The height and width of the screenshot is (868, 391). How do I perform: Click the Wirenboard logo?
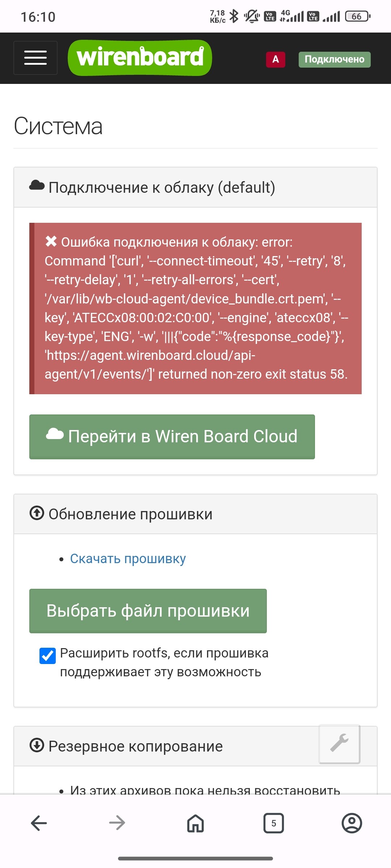point(140,58)
